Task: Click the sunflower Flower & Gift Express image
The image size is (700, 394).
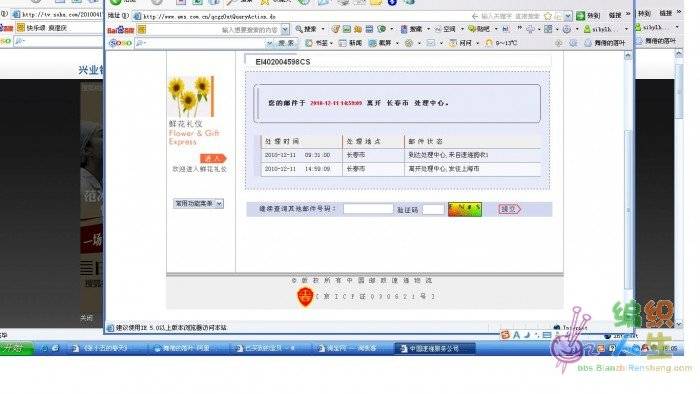Action: 191,96
